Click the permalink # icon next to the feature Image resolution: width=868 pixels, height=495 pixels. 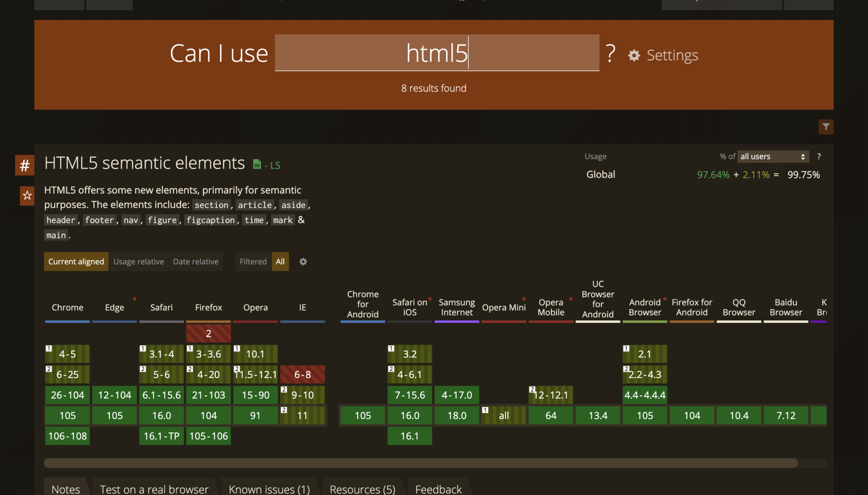[24, 165]
